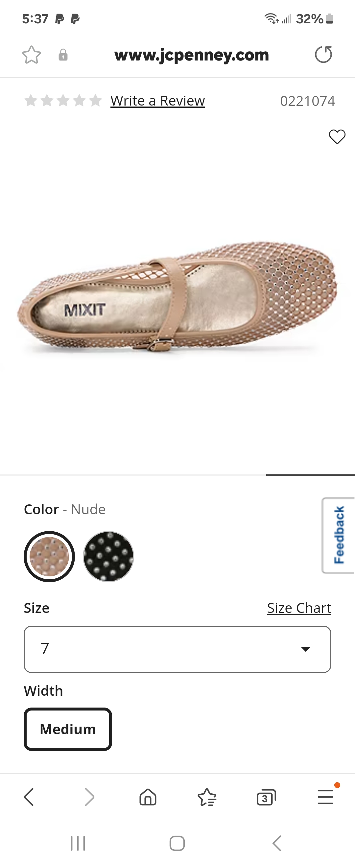The height and width of the screenshot is (868, 355).
Task: Tap the padlock site security icon
Action: tap(63, 55)
